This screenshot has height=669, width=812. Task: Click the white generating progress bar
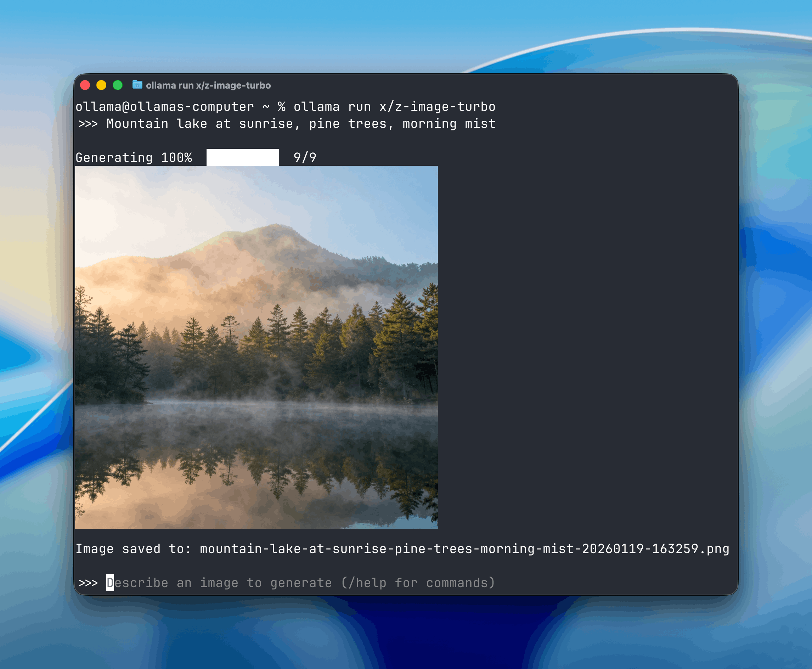[242, 157]
